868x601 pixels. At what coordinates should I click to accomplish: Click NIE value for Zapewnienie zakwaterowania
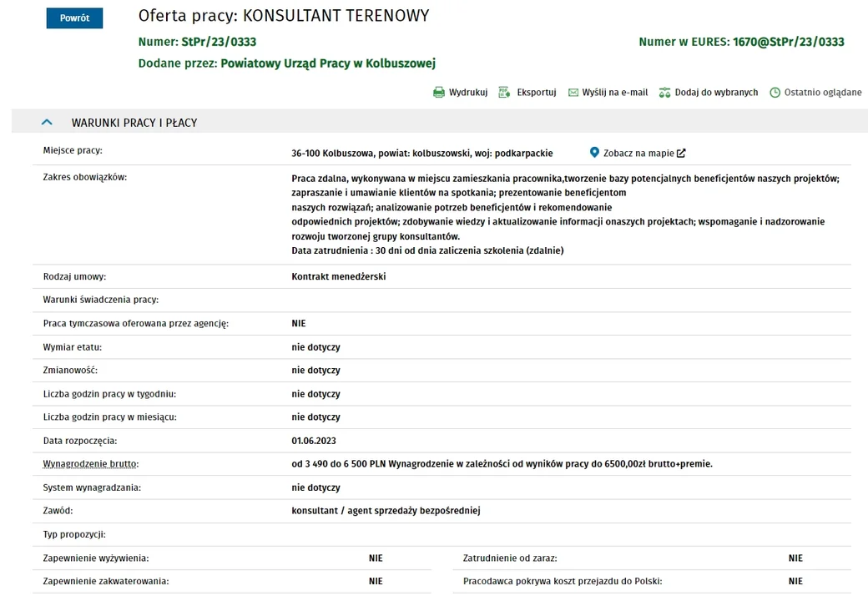point(376,581)
